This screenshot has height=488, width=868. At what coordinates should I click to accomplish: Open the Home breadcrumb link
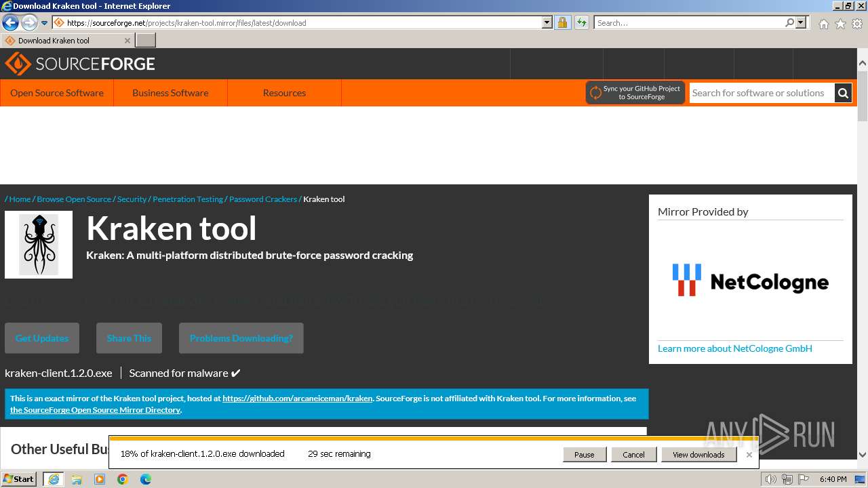[x=20, y=199]
